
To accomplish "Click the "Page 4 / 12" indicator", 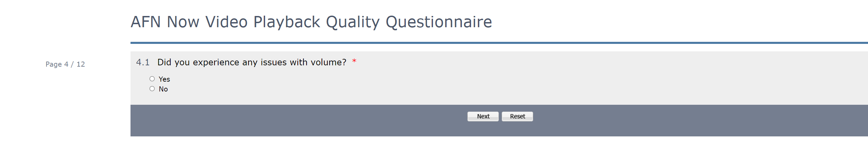I will [65, 64].
